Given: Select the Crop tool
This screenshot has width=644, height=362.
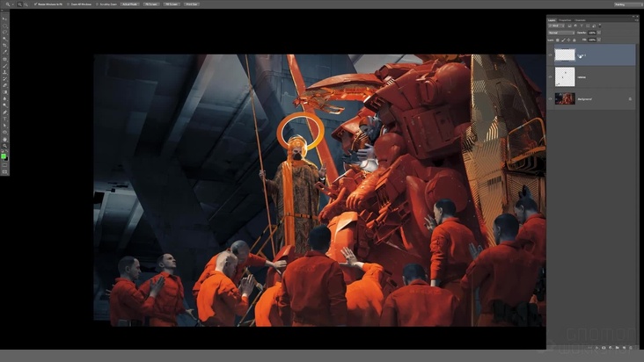Looking at the screenshot, I should tap(5, 46).
